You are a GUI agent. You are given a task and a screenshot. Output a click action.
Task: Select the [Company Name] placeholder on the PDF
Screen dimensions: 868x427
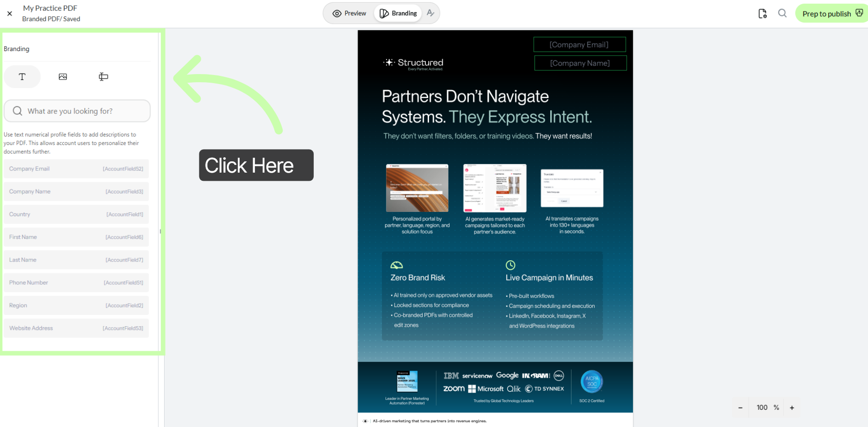(x=580, y=63)
